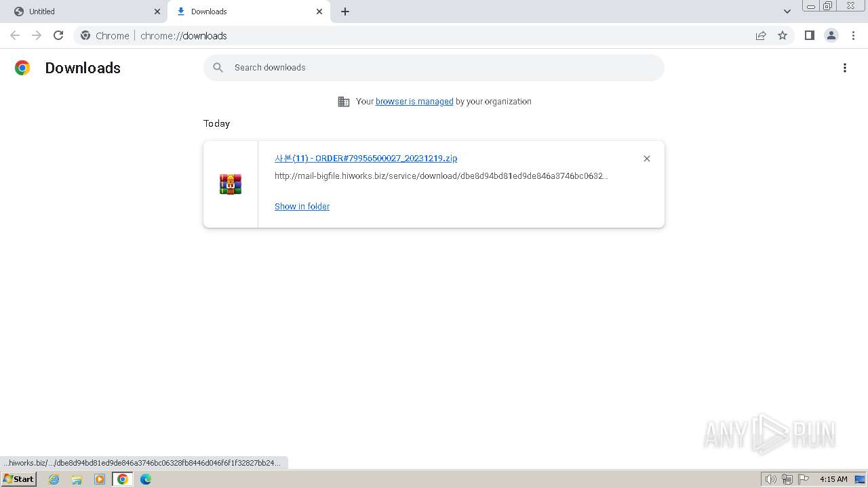Open the tab search dropdown arrow
Image resolution: width=868 pixels, height=488 pixels.
[787, 12]
